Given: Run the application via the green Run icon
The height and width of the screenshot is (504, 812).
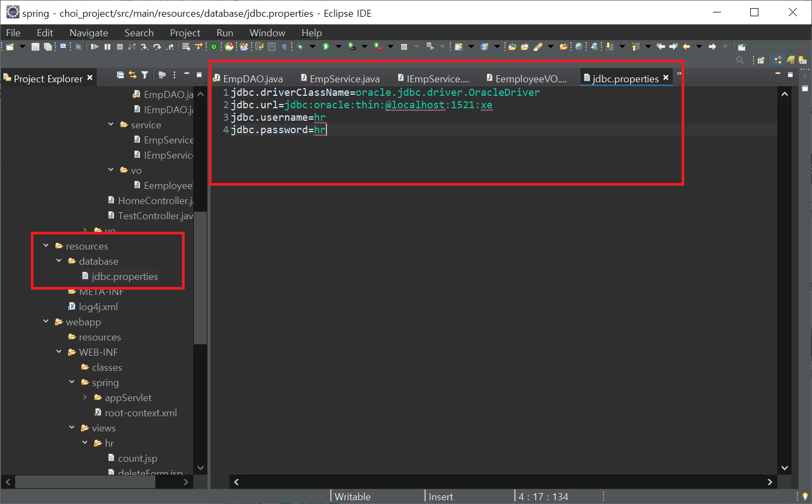Looking at the screenshot, I should (326, 47).
